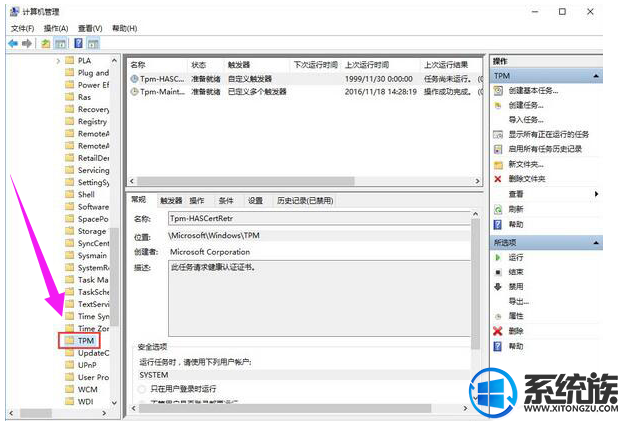Click the PLA folder icon in tree
Viewport: 618px width, 421px height.
[69, 60]
